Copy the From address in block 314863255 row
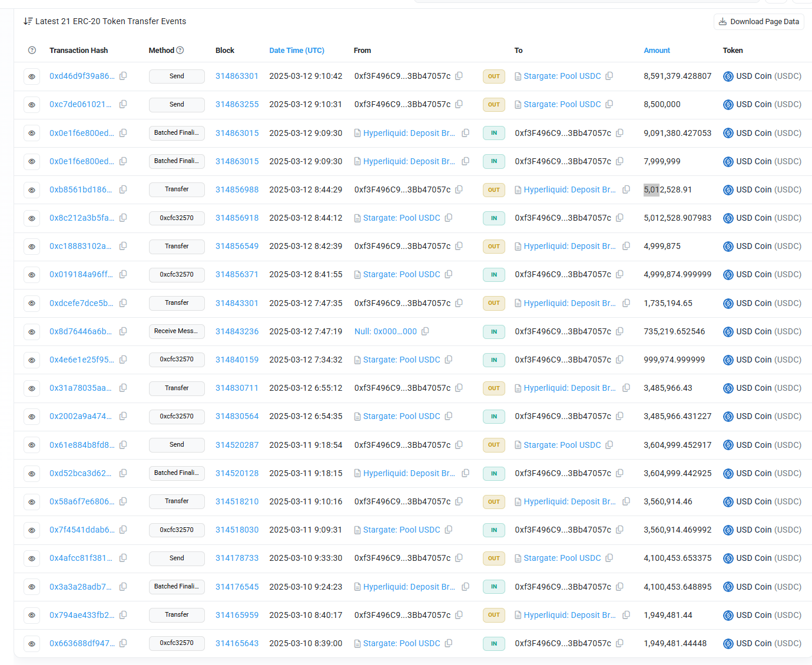This screenshot has height=665, width=812. [459, 104]
